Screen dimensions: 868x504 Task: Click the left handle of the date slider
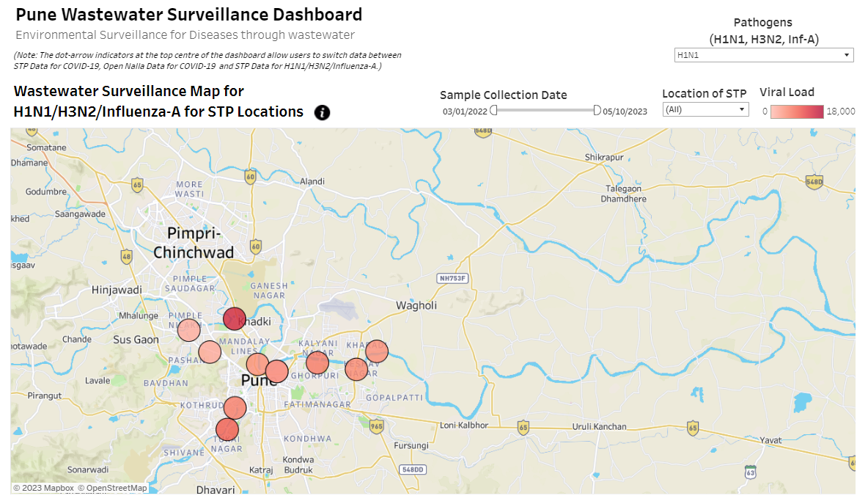click(x=493, y=110)
